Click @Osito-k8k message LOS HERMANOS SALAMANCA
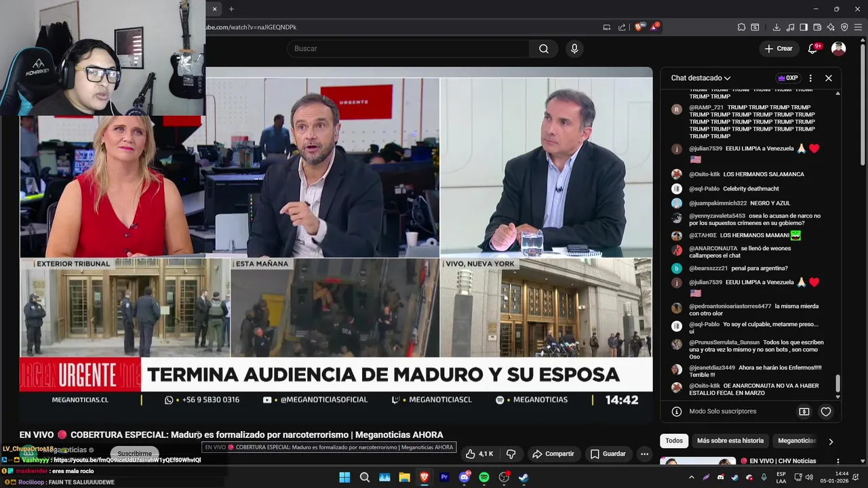 point(747,174)
